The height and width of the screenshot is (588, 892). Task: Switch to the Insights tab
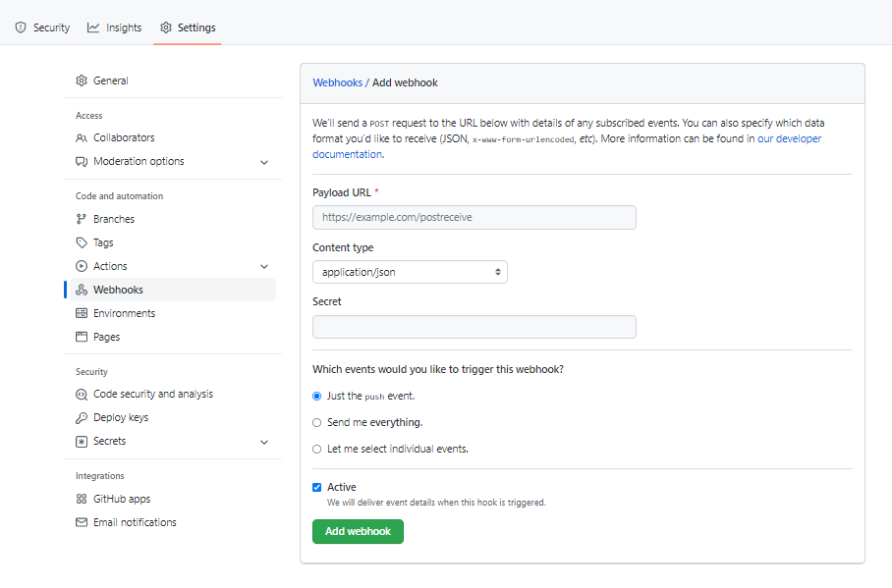(x=114, y=27)
